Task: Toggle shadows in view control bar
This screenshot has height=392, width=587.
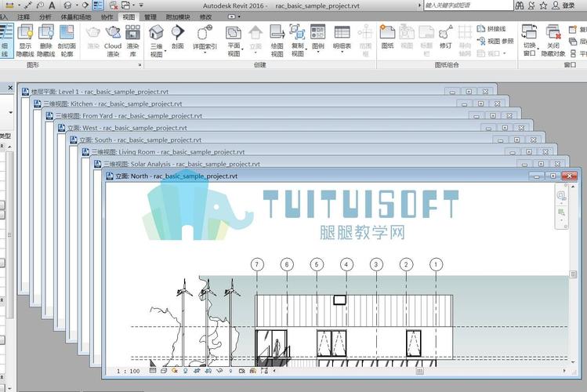Action: coord(185,371)
